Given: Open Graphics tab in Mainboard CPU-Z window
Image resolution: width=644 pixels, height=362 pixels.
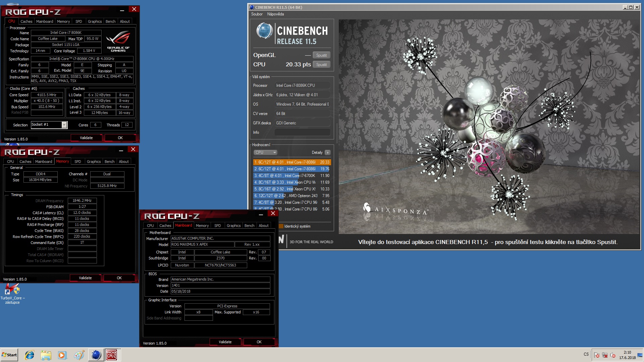Looking at the screenshot, I should coord(233,226).
